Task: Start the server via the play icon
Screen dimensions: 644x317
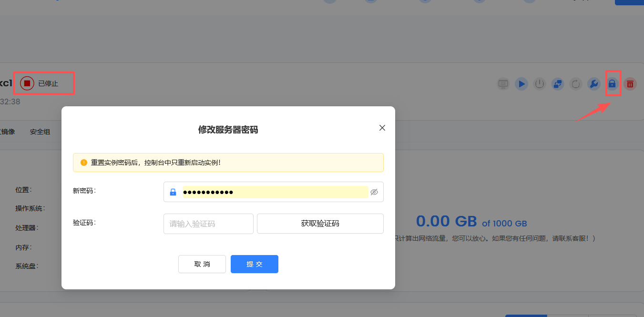Action: (x=521, y=84)
